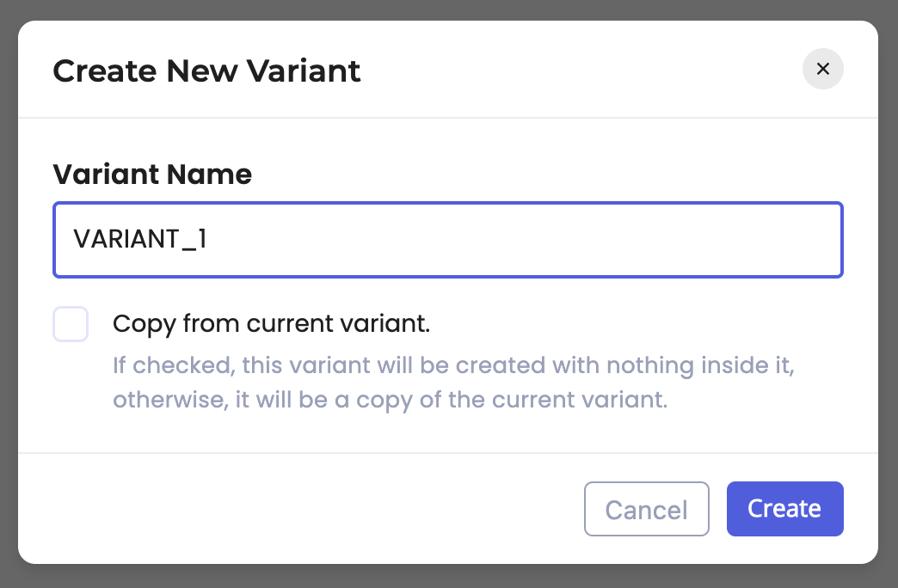Viewport: 898px width, 588px height.
Task: Enable the Copy from current variant checkbox
Action: pyautogui.click(x=71, y=324)
